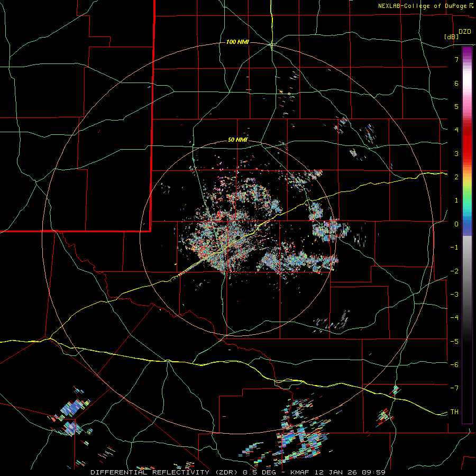Click the black radar site center dot
Screen dimensions: 476x476
[239, 237]
